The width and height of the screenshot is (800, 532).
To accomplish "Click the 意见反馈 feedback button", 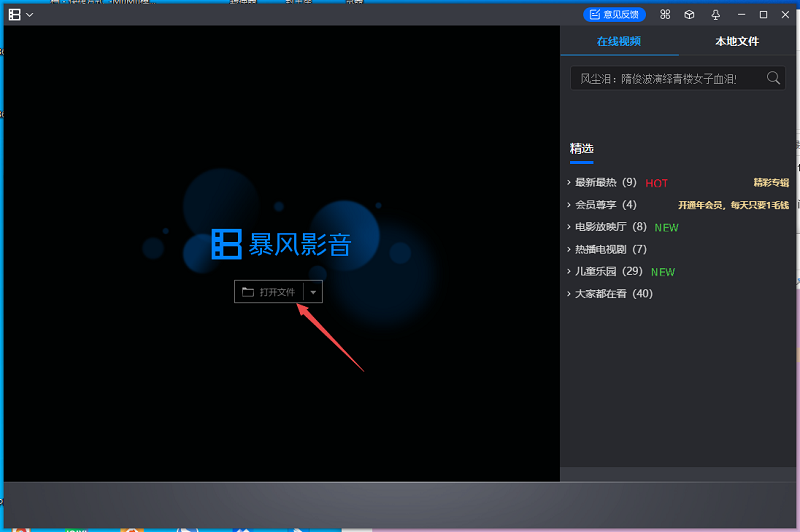I will pos(614,14).
